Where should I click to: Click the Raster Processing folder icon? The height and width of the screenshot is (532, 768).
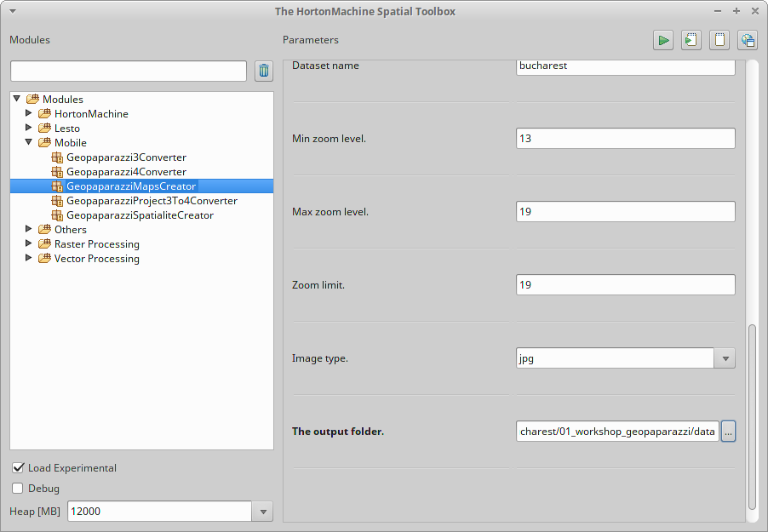pos(44,244)
